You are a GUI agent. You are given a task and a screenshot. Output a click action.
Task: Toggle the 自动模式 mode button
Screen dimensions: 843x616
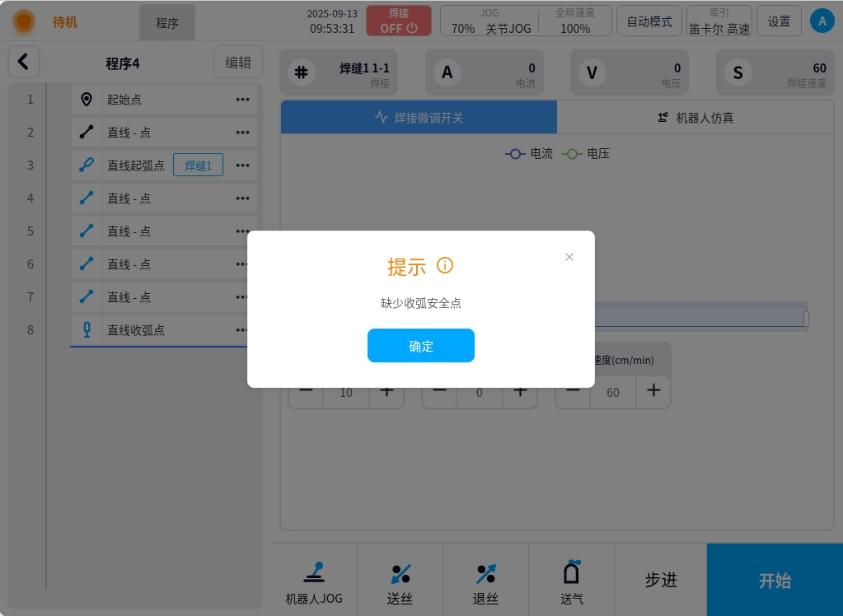pos(649,21)
